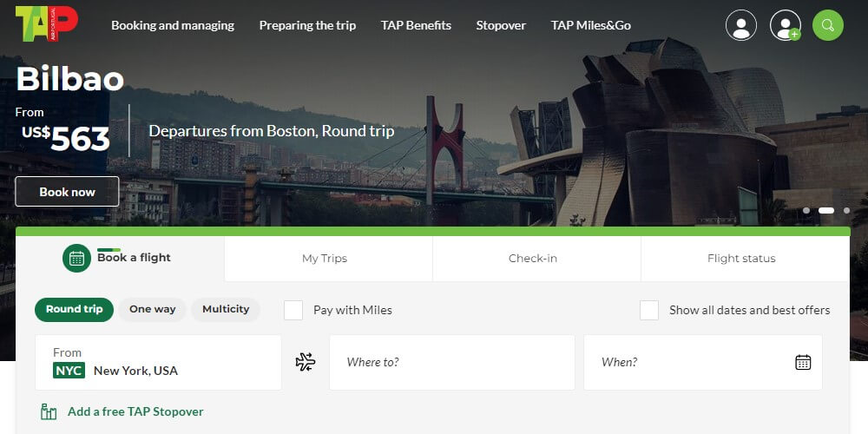The width and height of the screenshot is (868, 434).
Task: Click the Bilbao destination heading
Action: pyautogui.click(x=69, y=79)
